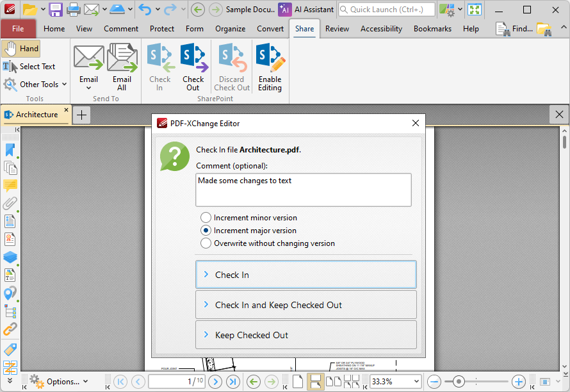Open the Comments pane icon in sidebar
This screenshot has width=570, height=392.
pos(10,186)
